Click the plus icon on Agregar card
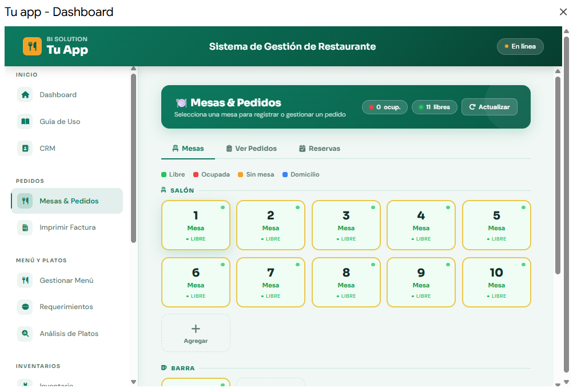The width and height of the screenshot is (577, 392). coord(196,329)
